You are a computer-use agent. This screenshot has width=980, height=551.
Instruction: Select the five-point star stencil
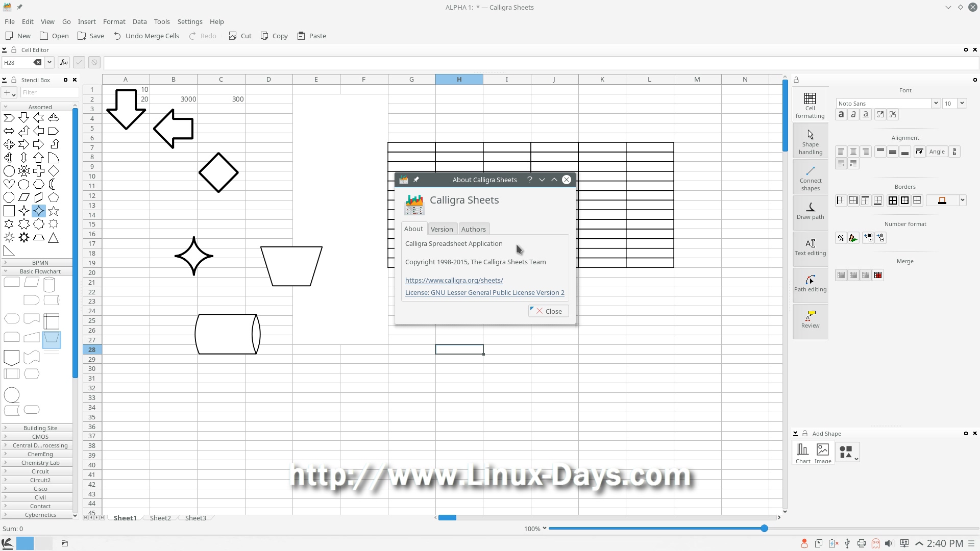pyautogui.click(x=53, y=211)
